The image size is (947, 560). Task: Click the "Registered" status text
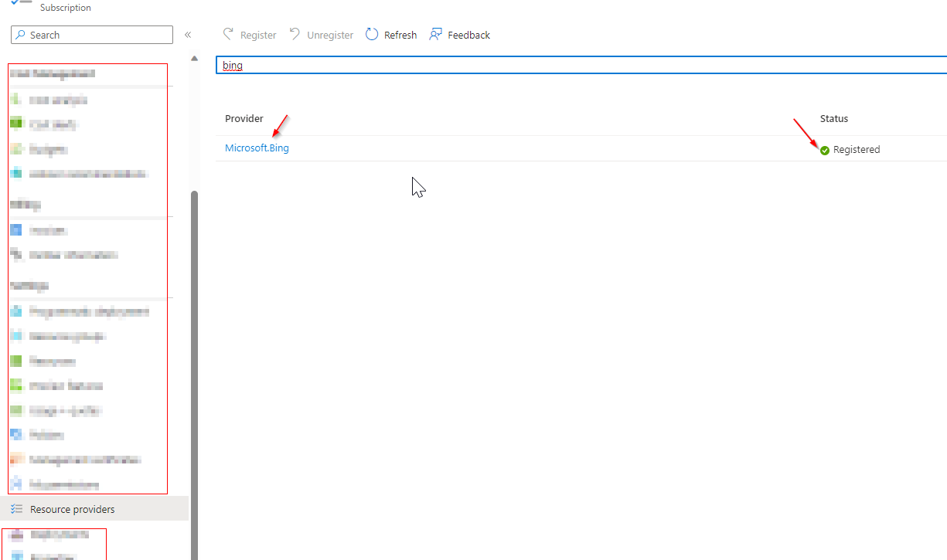tap(857, 150)
